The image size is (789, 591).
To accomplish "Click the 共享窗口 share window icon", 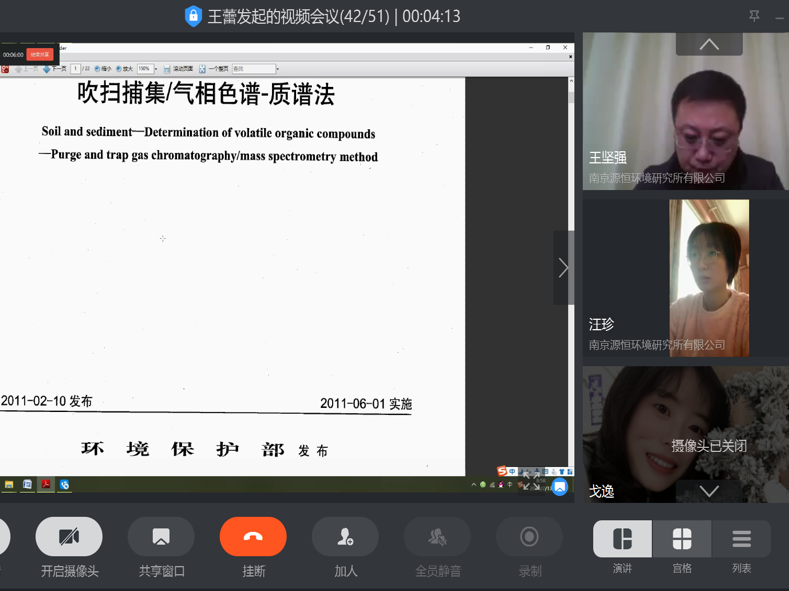I will coord(161,537).
